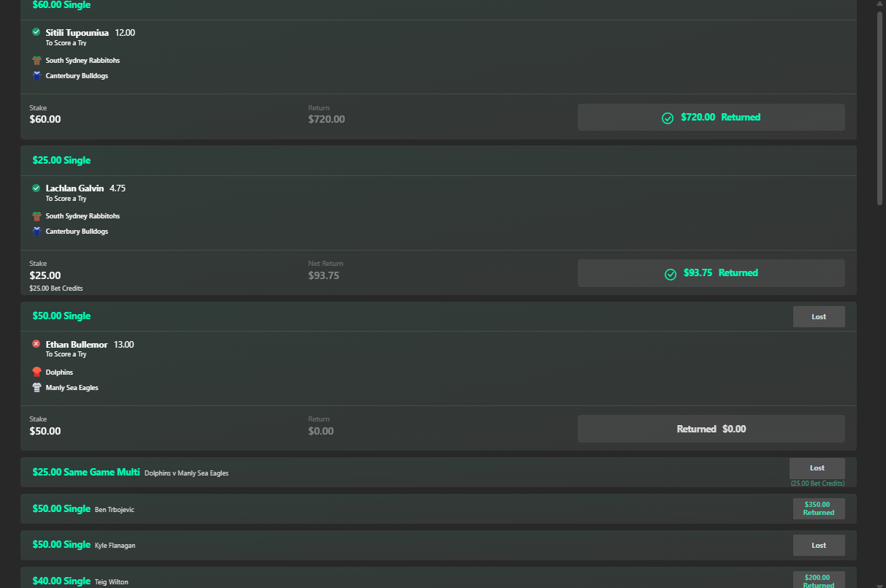Image resolution: width=886 pixels, height=588 pixels.
Task: Click the $25.00 Bet Credits note under the stake
Action: (56, 289)
